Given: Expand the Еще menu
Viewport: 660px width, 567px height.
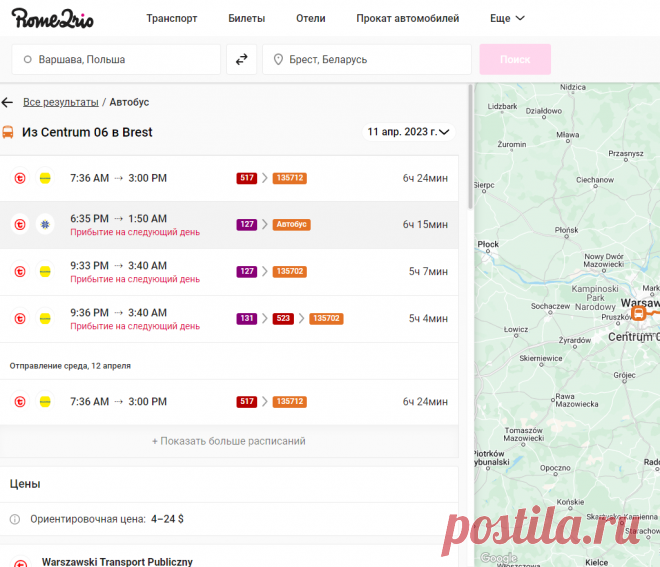Looking at the screenshot, I should tap(507, 18).
